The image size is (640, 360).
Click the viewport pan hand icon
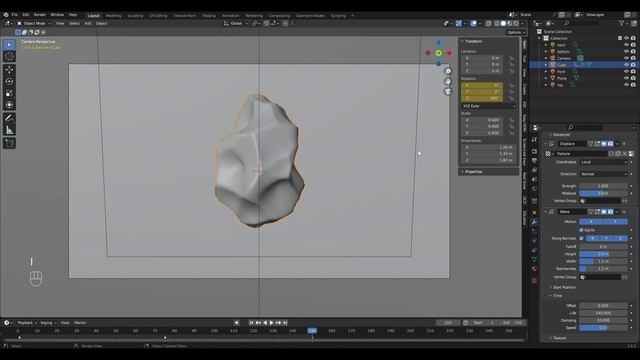click(x=448, y=81)
